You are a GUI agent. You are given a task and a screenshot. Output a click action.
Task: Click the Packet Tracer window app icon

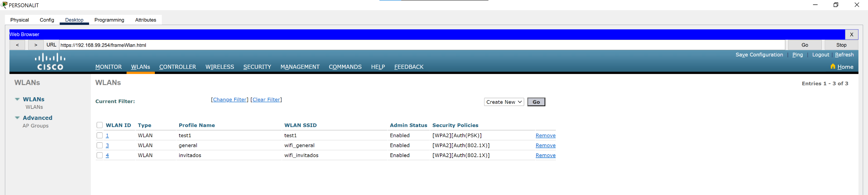(x=4, y=5)
